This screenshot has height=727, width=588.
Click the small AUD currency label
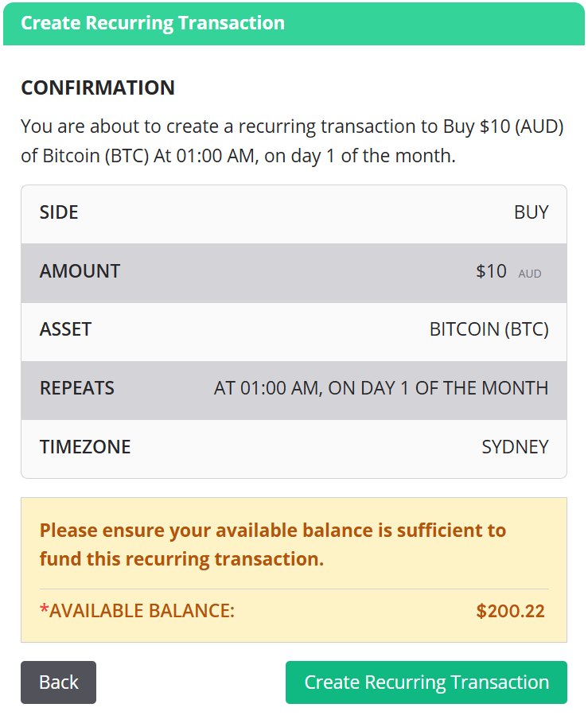pyautogui.click(x=530, y=274)
